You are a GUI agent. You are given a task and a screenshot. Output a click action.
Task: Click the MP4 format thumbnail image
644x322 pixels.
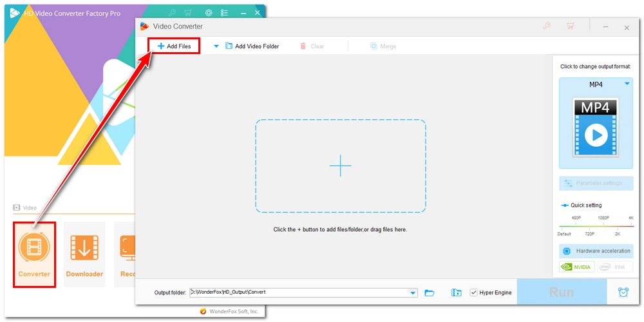(x=596, y=128)
